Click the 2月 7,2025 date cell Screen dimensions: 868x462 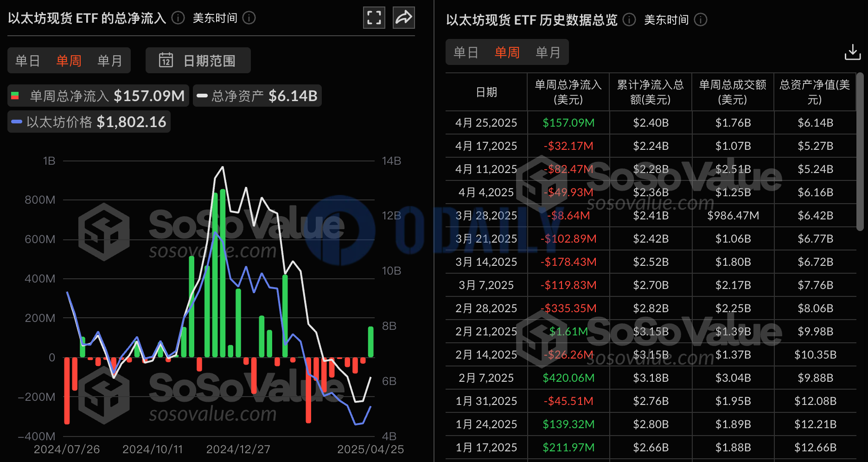tap(486, 378)
